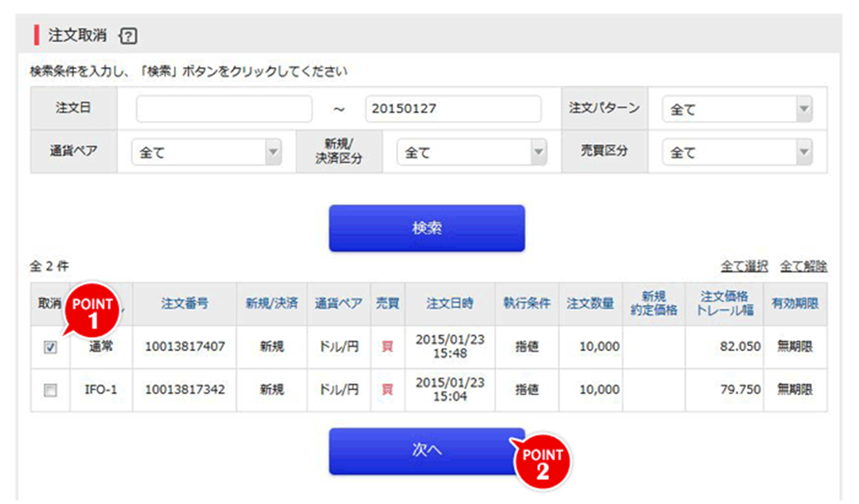The width and height of the screenshot is (859, 504).
Task: Click the empty start date input field
Action: [x=224, y=108]
